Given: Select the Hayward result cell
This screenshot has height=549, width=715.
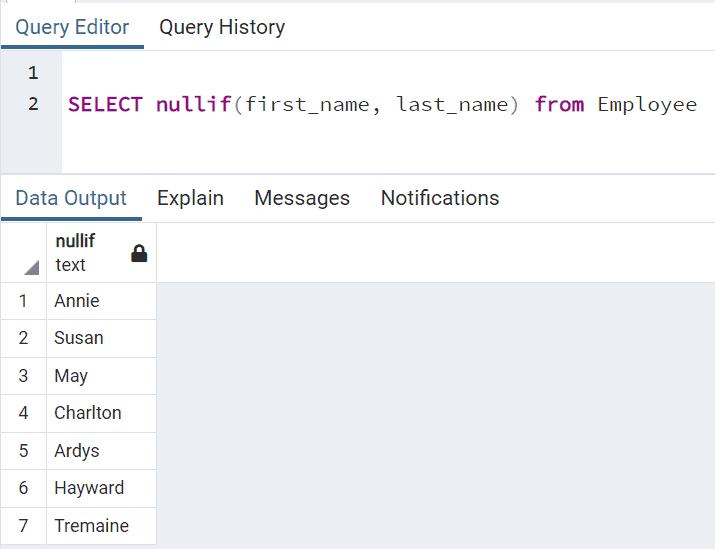Looking at the screenshot, I should (x=100, y=488).
